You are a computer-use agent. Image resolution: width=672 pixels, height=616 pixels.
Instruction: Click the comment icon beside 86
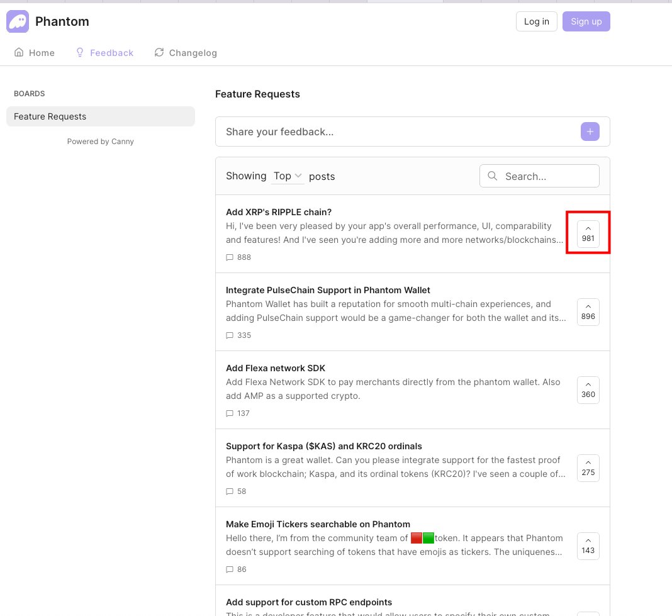[x=230, y=569]
